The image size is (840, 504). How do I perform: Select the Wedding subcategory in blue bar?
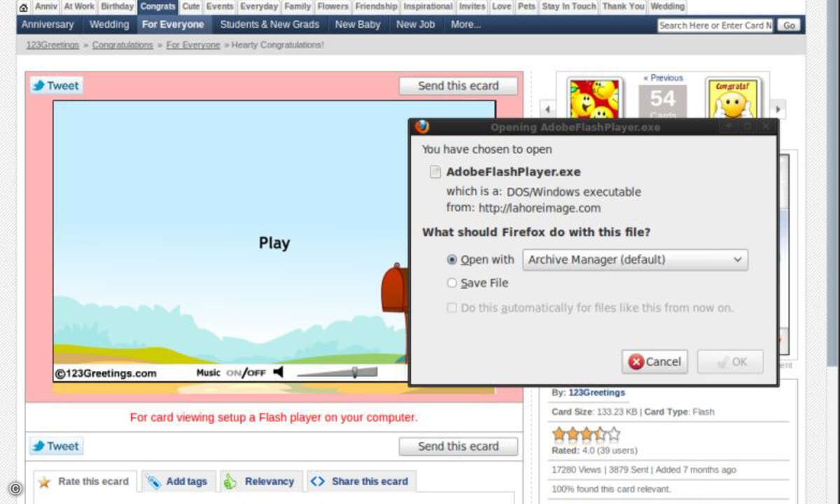click(x=109, y=24)
